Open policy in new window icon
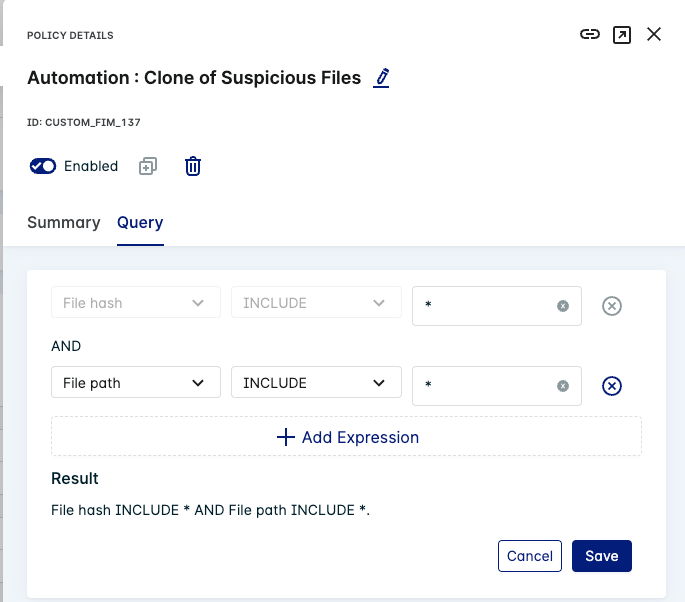This screenshot has height=602, width=685. click(622, 35)
